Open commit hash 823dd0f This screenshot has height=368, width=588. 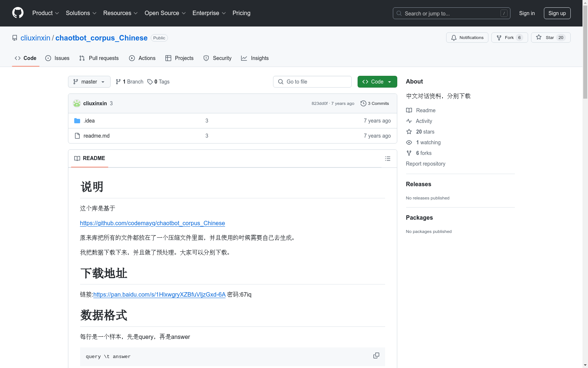tap(319, 103)
